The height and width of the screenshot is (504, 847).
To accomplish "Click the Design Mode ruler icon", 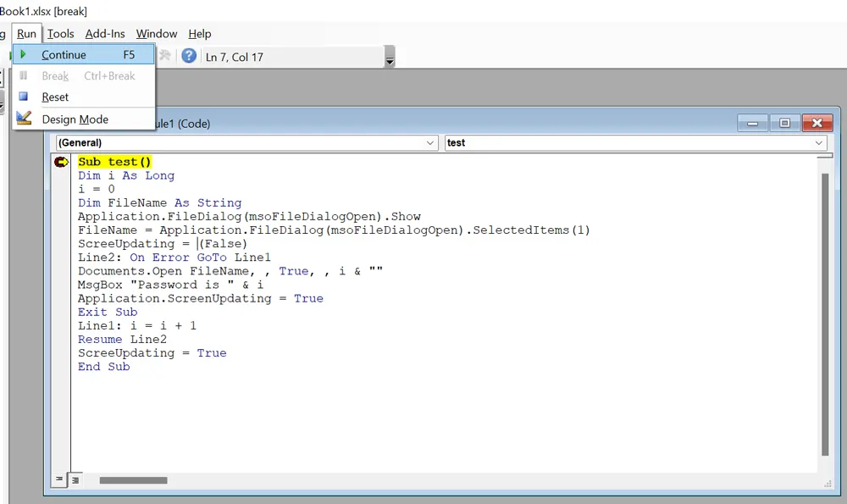I will pyautogui.click(x=24, y=119).
